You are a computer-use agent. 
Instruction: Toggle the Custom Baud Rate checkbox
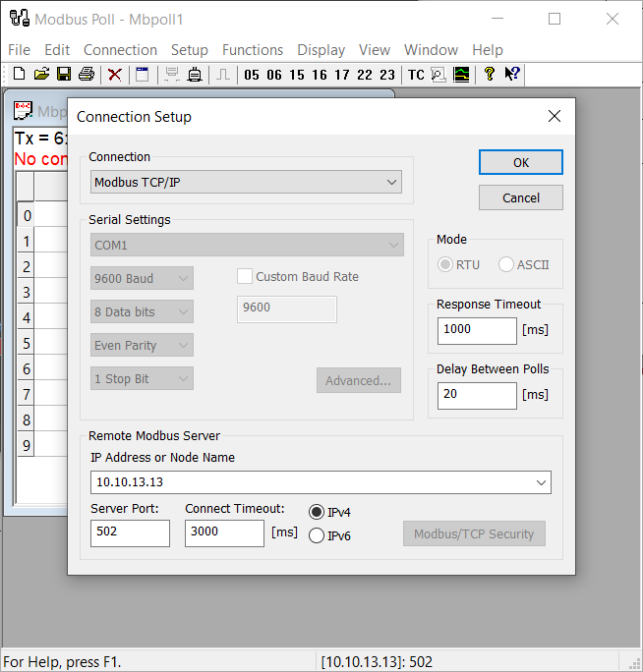[x=245, y=276]
